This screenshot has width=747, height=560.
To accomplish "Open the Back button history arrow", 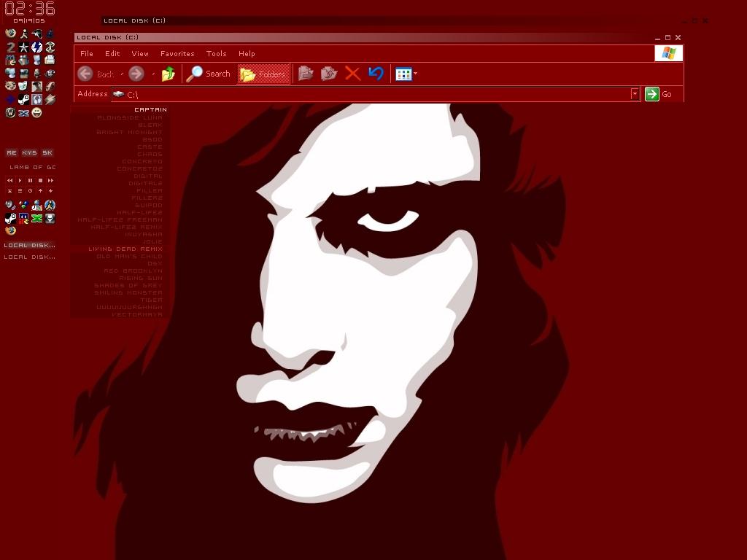I will pos(122,74).
